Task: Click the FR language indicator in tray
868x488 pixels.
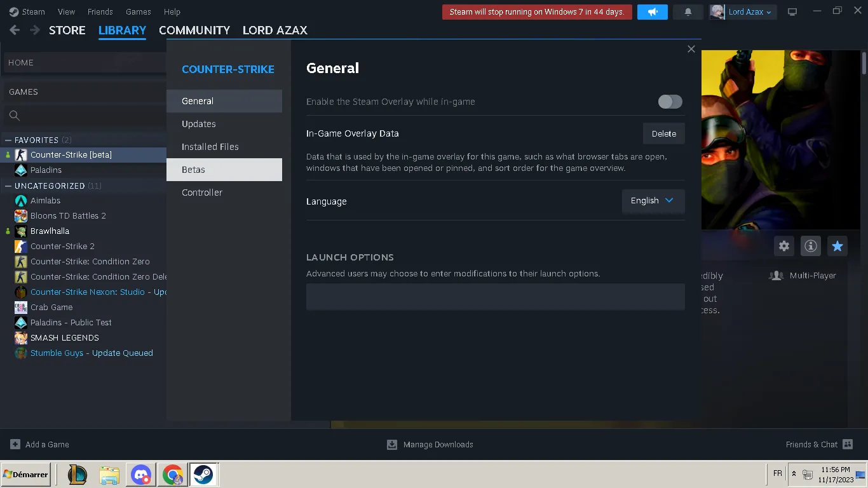Action: 778,474
